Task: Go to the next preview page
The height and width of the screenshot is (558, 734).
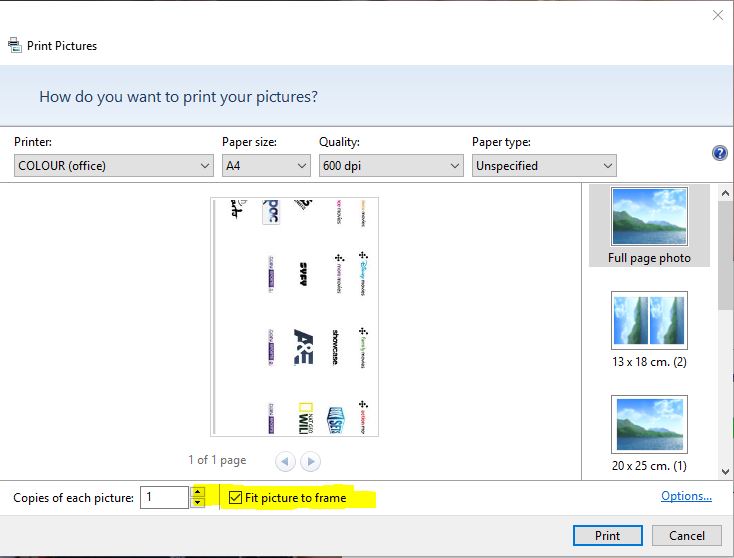Action: click(x=310, y=461)
